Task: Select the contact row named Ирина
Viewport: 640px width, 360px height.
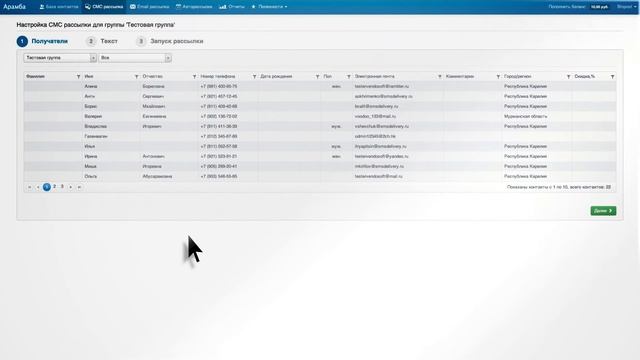Action: (320, 156)
